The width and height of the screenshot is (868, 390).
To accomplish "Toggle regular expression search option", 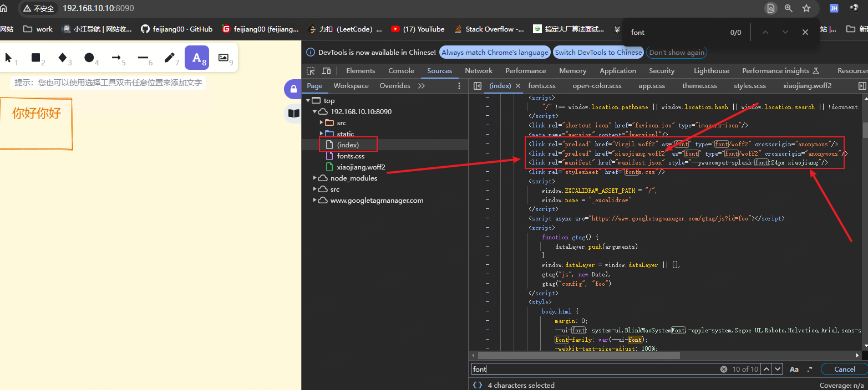I will [x=810, y=369].
